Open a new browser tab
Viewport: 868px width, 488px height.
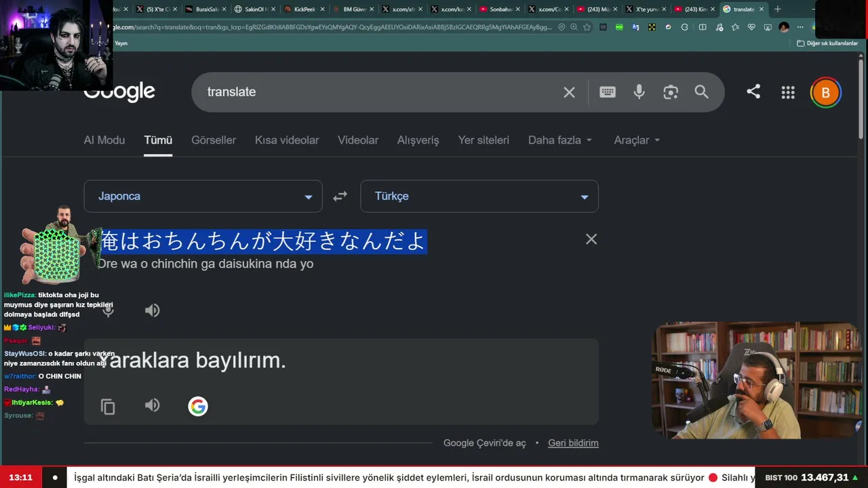point(778,9)
